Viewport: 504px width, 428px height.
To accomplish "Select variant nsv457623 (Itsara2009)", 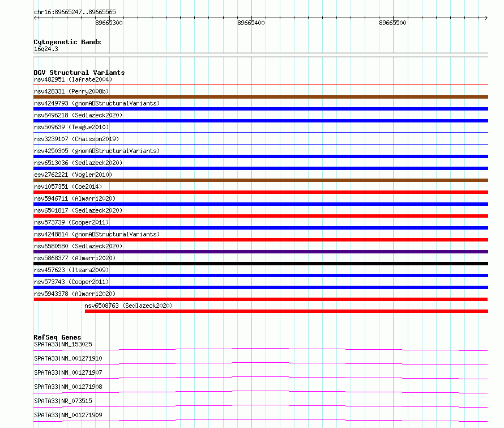I will [x=71, y=270].
